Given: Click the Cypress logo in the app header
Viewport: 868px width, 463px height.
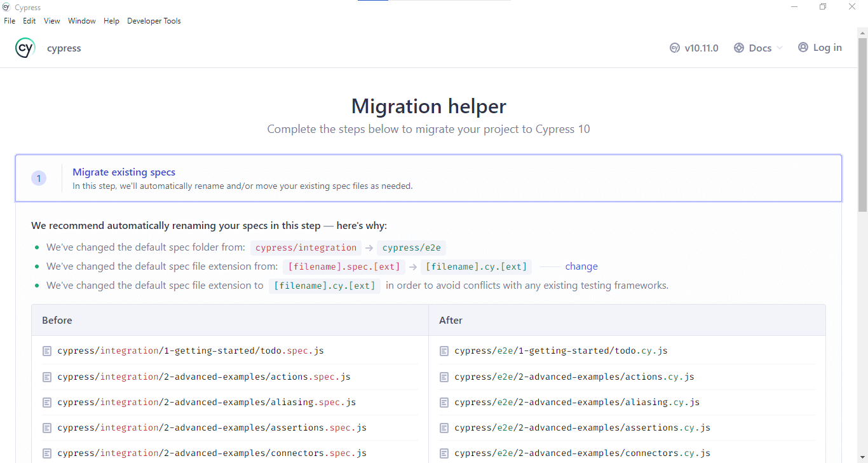Looking at the screenshot, I should pos(25,48).
